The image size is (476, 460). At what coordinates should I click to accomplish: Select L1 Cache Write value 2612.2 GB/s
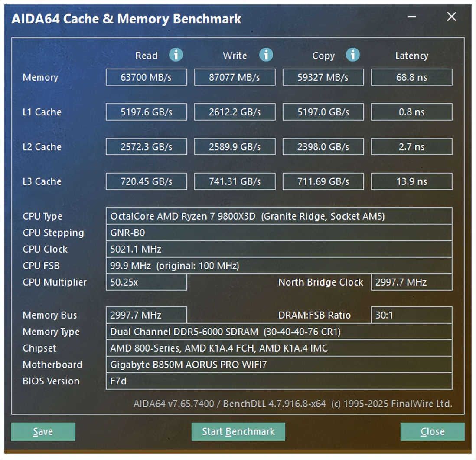(x=235, y=112)
